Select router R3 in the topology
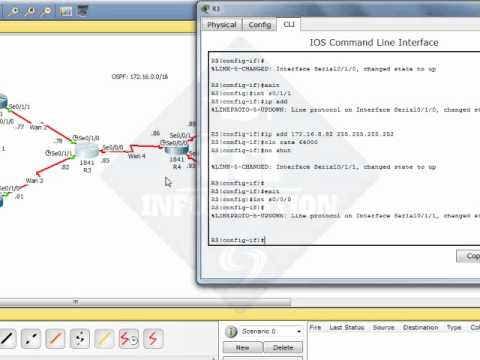 [87, 151]
